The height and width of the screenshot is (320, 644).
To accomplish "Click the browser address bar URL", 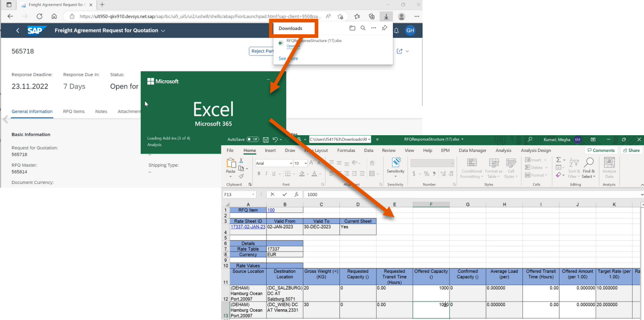I will point(200,16).
